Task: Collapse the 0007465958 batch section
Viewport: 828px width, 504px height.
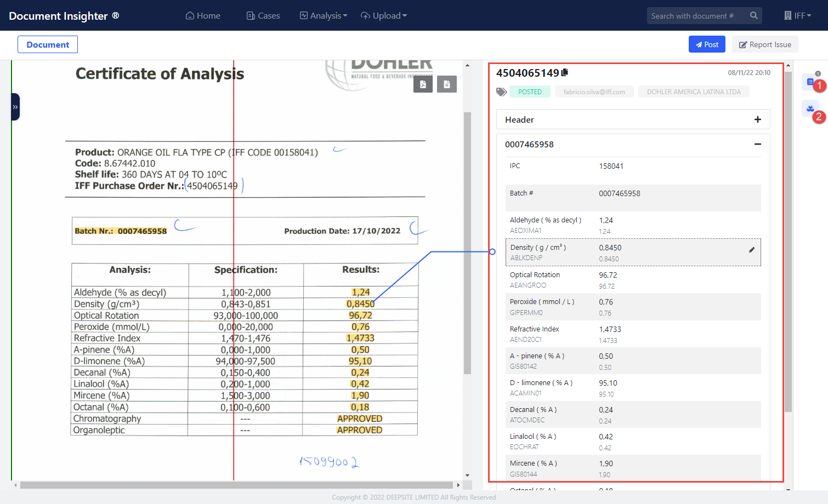Action: 757,144
